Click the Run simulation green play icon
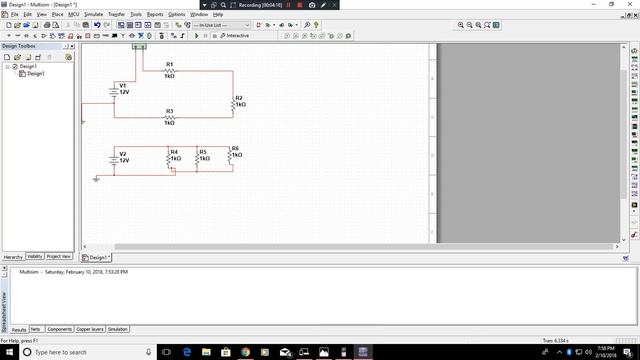640x360 pixels. coord(196,36)
